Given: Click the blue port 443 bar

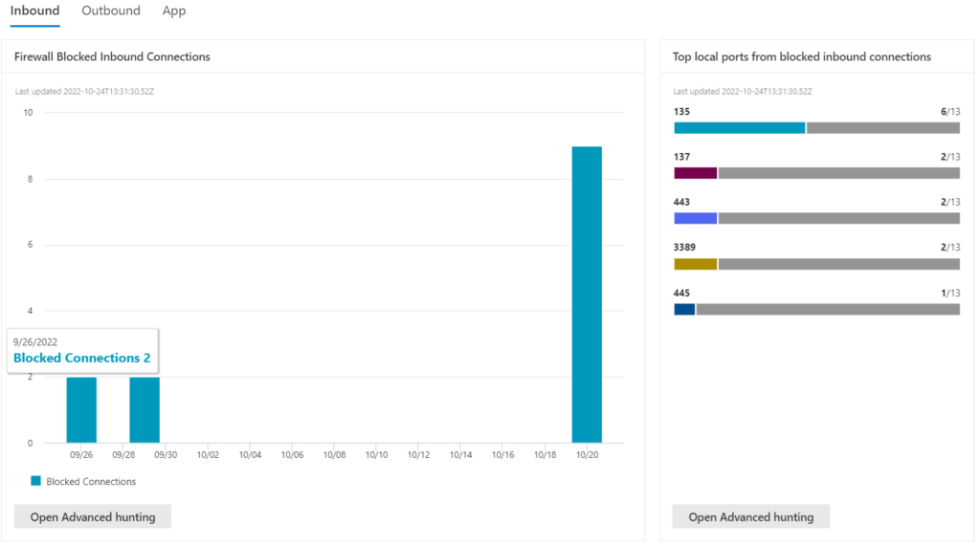Looking at the screenshot, I should click(695, 218).
